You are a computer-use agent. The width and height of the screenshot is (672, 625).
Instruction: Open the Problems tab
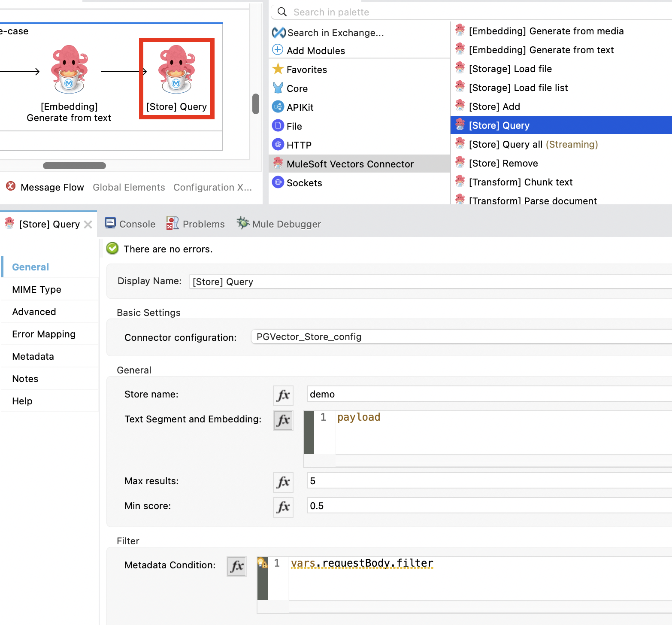196,224
